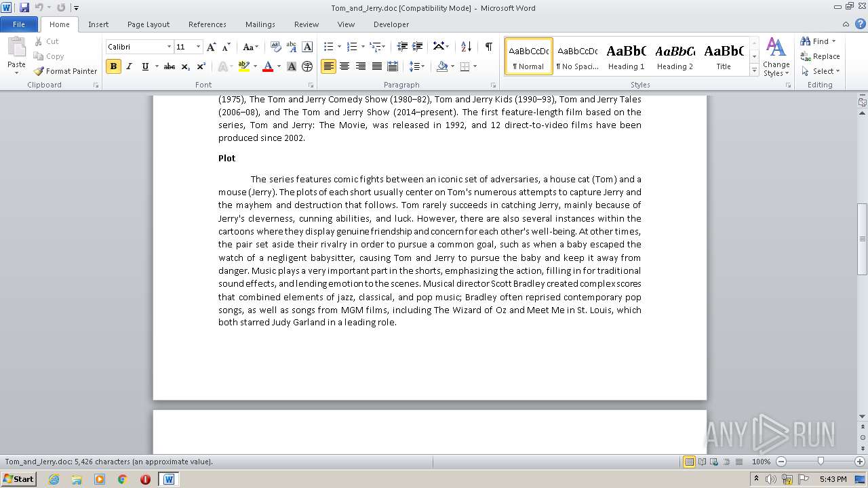The image size is (868, 488).
Task: Switch to Full Screen Reading view
Action: (x=702, y=462)
